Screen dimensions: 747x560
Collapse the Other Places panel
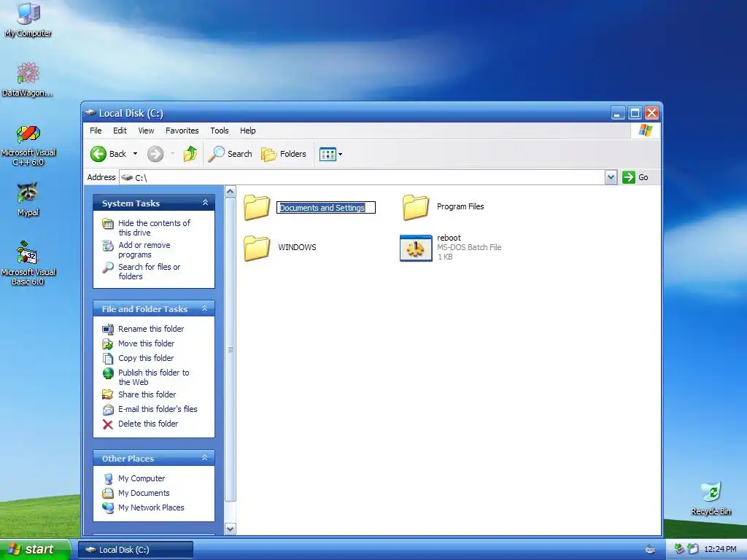tap(205, 458)
